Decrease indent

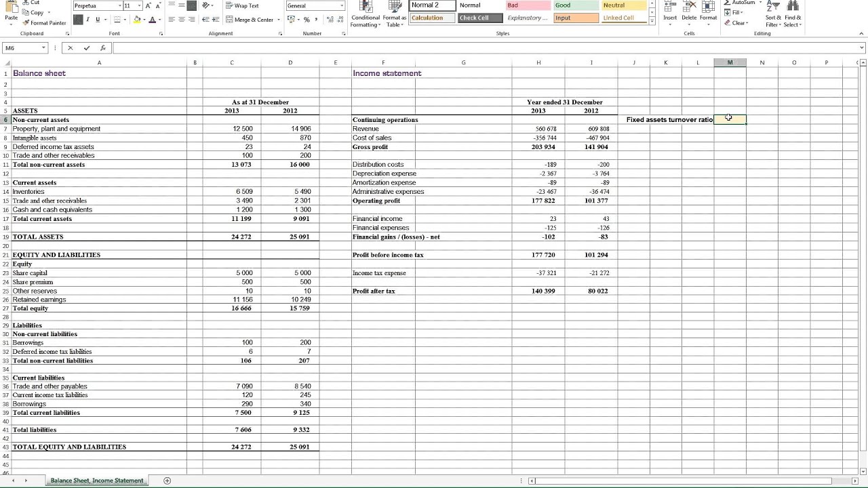tap(205, 20)
